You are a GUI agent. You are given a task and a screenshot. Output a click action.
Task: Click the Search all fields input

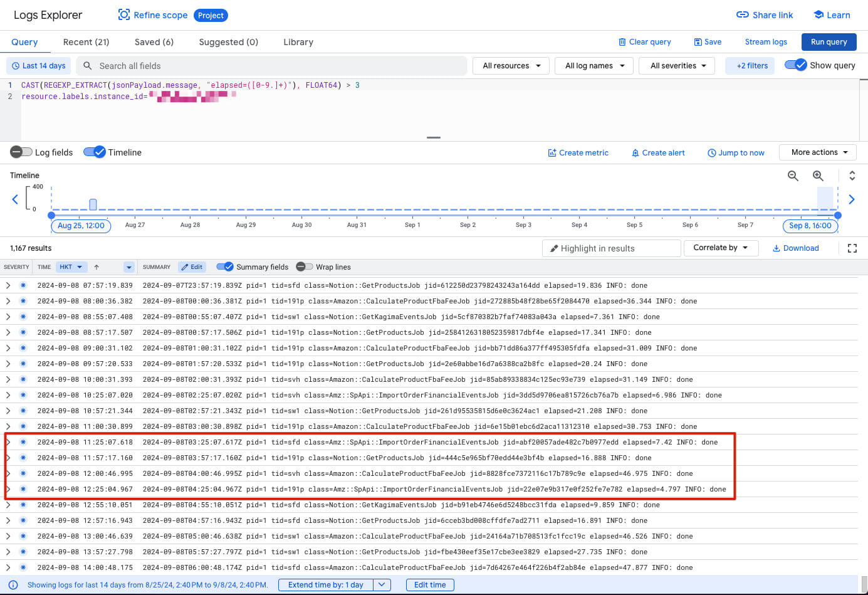coord(271,66)
